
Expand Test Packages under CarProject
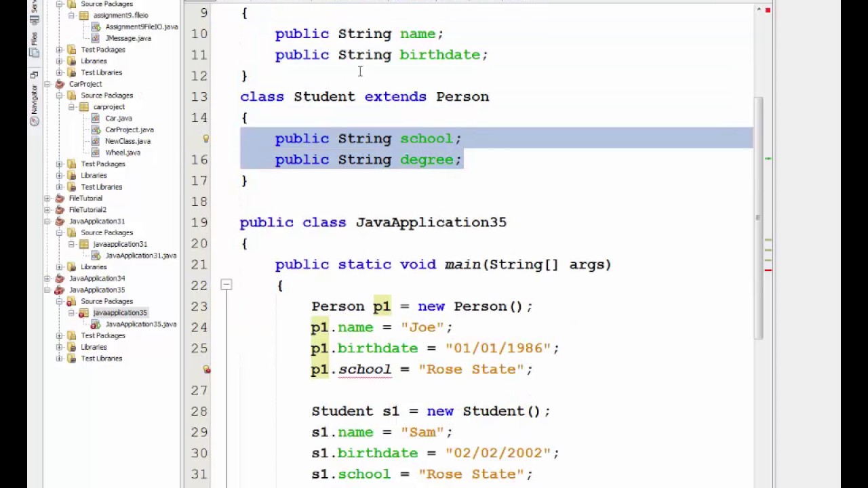[x=60, y=164]
